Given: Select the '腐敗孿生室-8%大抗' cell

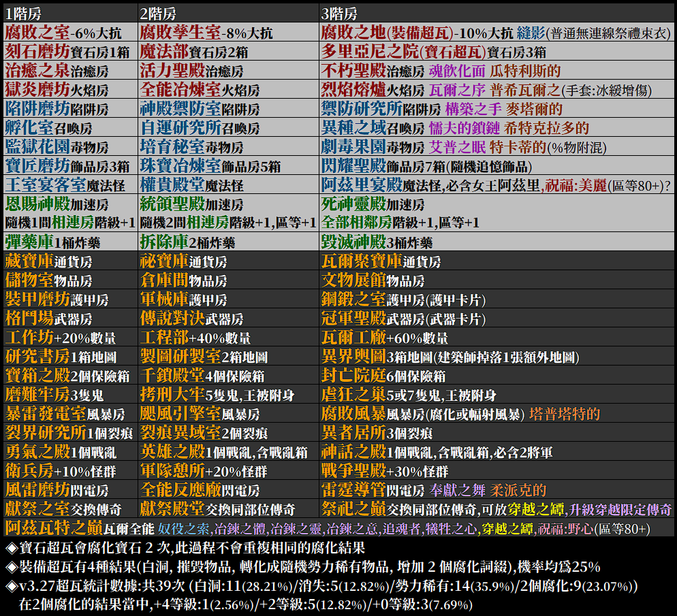Looking at the screenshot, I should pyautogui.click(x=228, y=33).
